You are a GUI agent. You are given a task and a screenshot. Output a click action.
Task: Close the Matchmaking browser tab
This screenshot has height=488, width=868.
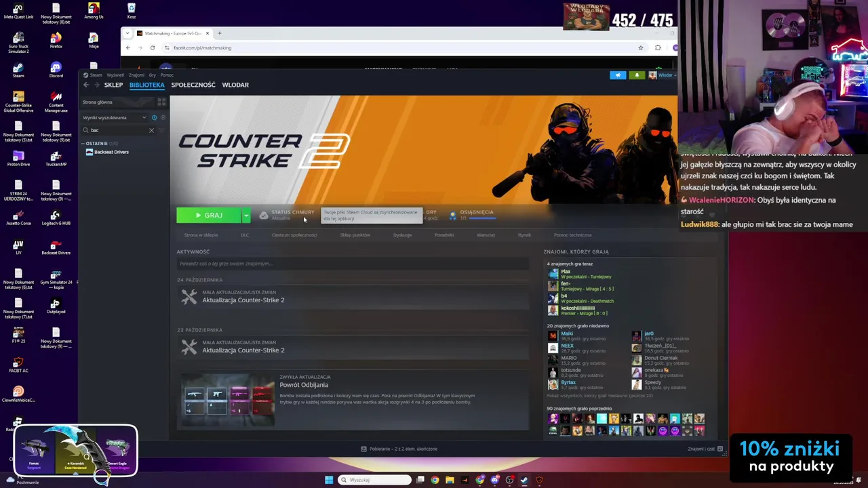tap(208, 33)
